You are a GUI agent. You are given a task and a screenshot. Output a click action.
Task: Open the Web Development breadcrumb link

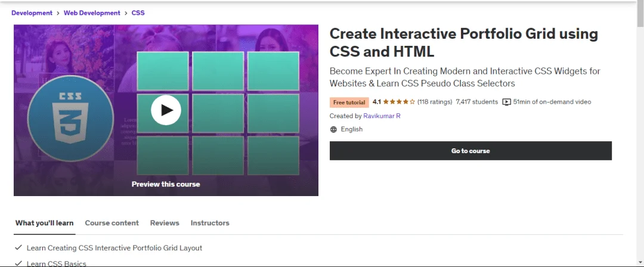[x=92, y=13]
